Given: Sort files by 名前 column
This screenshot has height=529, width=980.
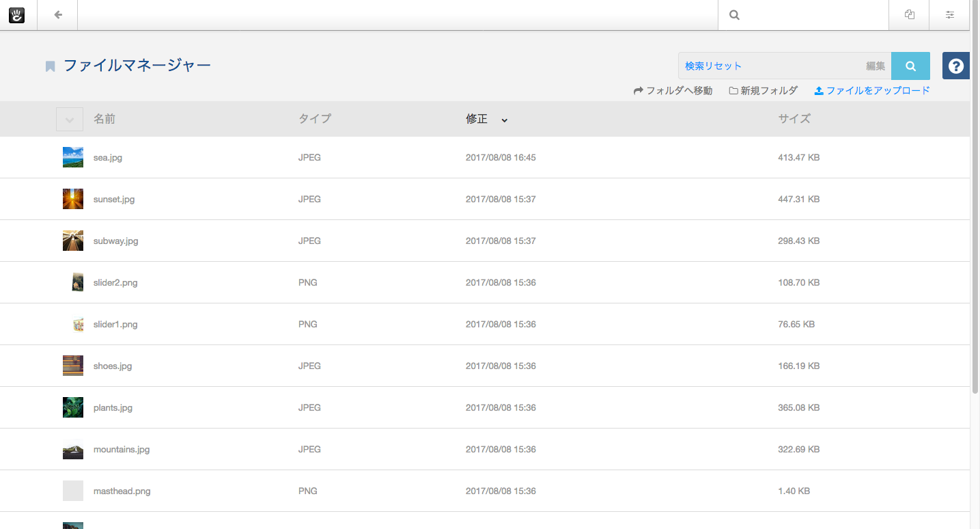Looking at the screenshot, I should (x=104, y=119).
